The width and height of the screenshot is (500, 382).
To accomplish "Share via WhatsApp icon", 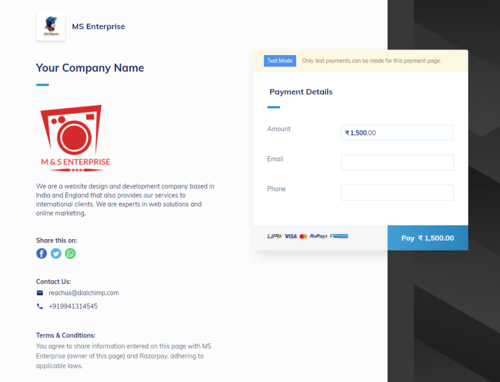I will click(70, 253).
